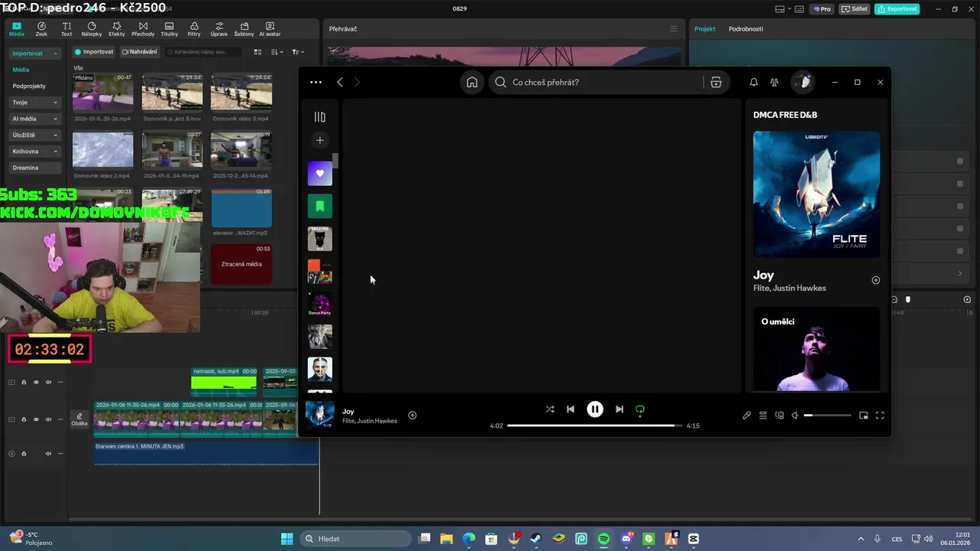
Task: Lock the nemazat, sub.mp4 track
Action: [x=24, y=382]
